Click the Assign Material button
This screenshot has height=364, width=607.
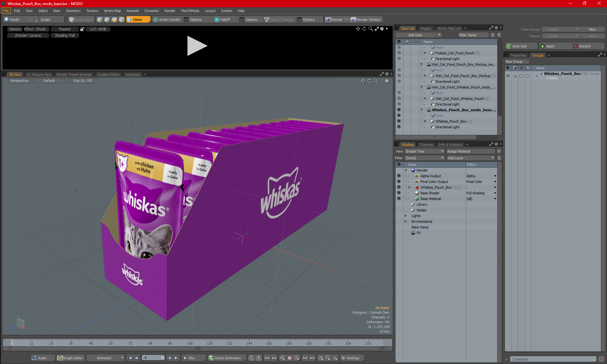pos(471,151)
